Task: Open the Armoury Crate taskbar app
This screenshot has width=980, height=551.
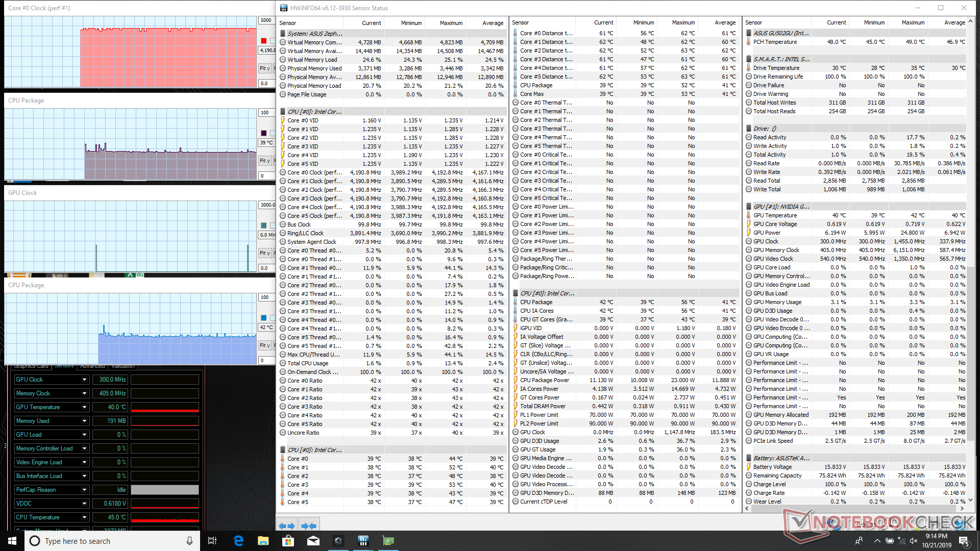Action: click(x=338, y=541)
